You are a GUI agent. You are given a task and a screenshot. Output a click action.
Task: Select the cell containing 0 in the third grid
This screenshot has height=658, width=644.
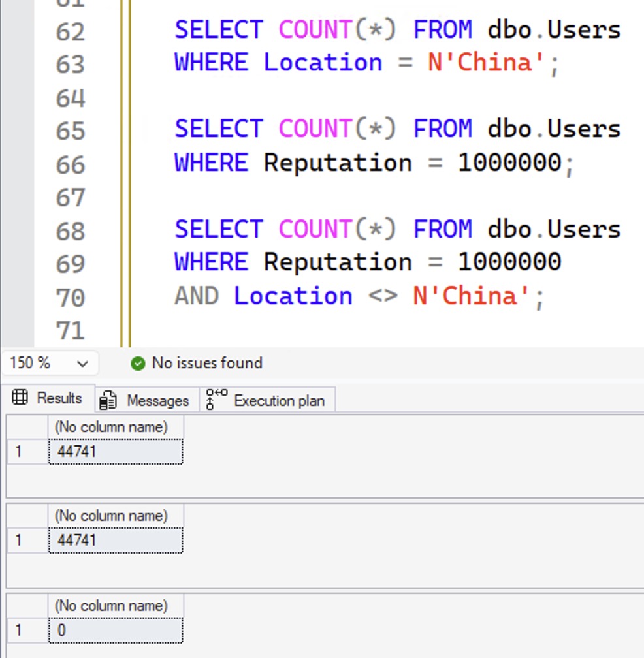coord(116,630)
